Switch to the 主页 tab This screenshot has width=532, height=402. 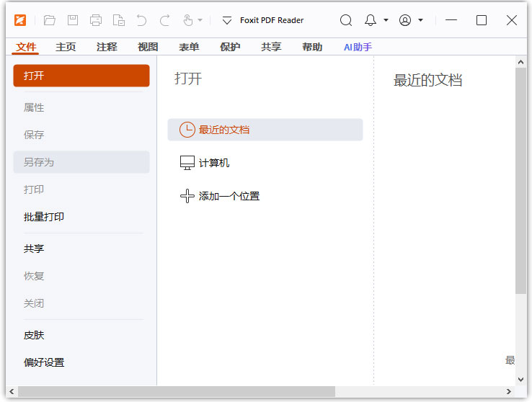tap(66, 47)
